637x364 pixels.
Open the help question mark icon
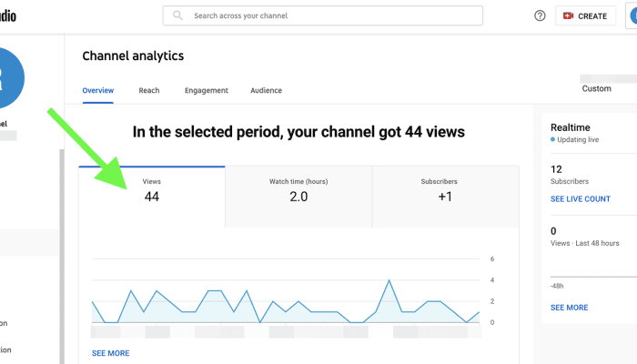[540, 15]
